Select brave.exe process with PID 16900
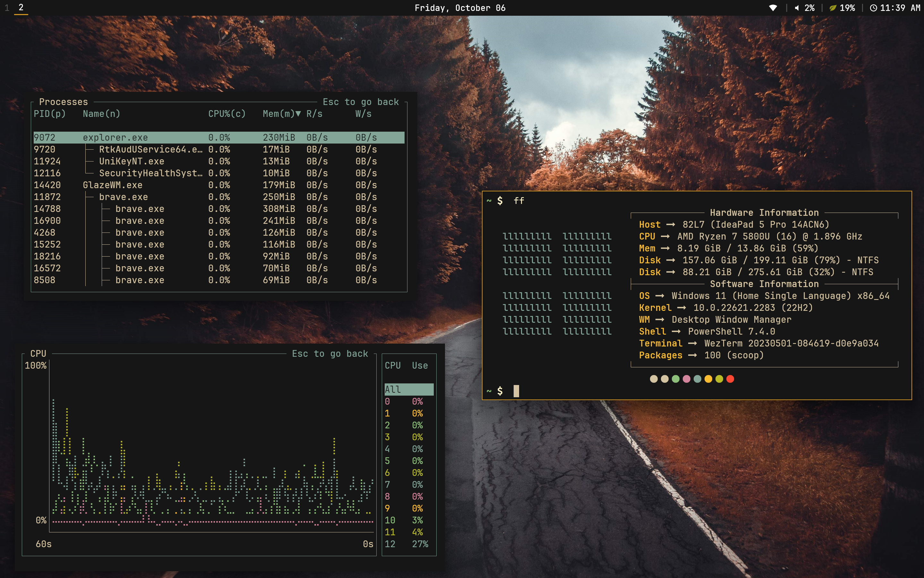 point(219,221)
